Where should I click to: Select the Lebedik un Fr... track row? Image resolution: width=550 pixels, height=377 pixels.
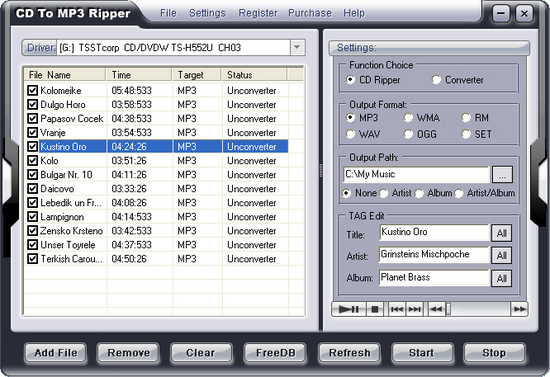(156, 203)
